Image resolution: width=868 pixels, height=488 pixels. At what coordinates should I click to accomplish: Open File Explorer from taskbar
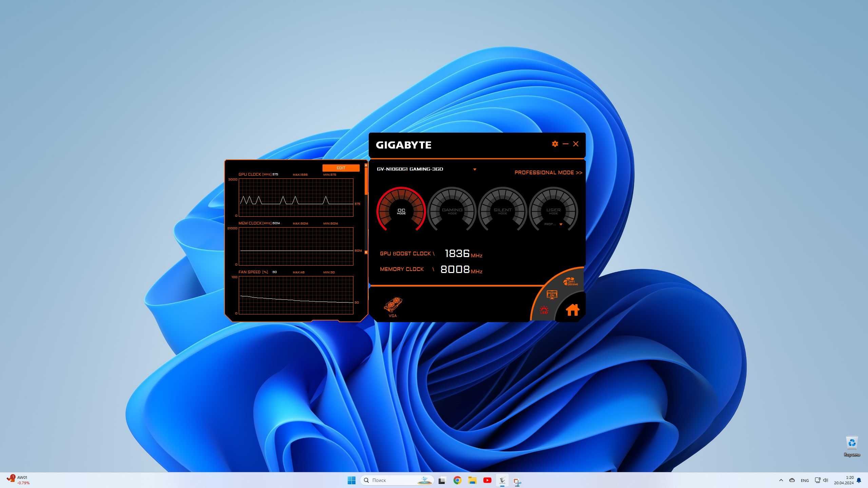click(x=472, y=480)
